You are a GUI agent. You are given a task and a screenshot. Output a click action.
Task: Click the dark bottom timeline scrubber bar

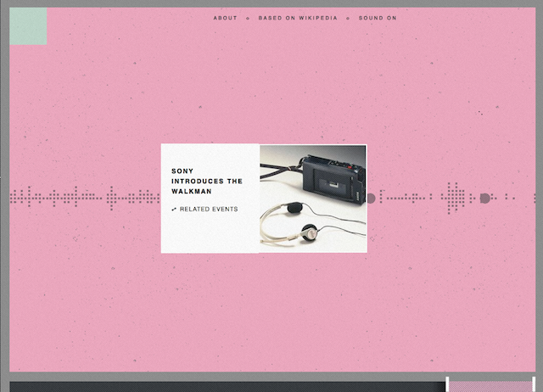pyautogui.click(x=227, y=387)
